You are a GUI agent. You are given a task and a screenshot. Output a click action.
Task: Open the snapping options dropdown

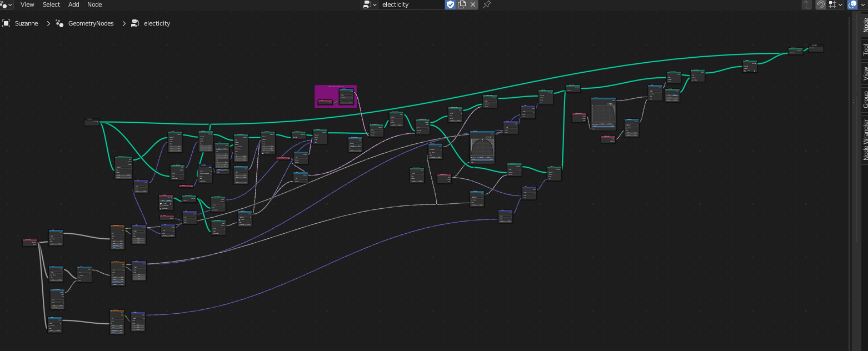coord(841,4)
